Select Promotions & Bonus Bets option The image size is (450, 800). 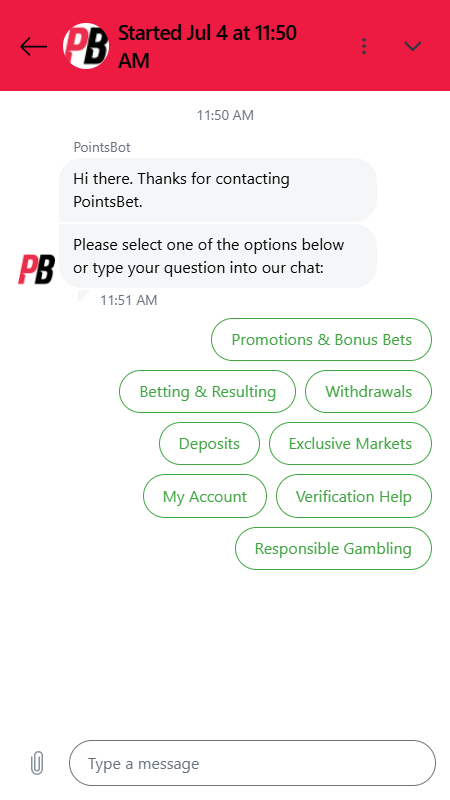pyautogui.click(x=321, y=339)
